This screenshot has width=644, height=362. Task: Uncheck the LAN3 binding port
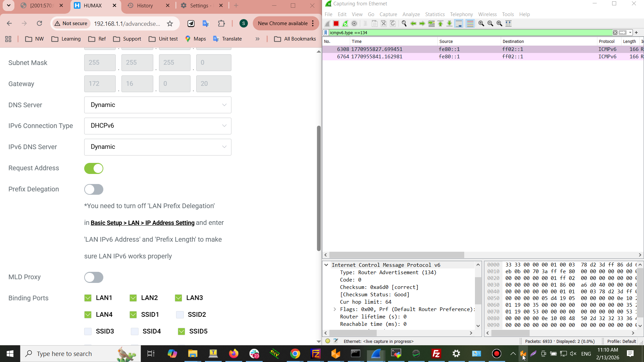click(x=178, y=298)
